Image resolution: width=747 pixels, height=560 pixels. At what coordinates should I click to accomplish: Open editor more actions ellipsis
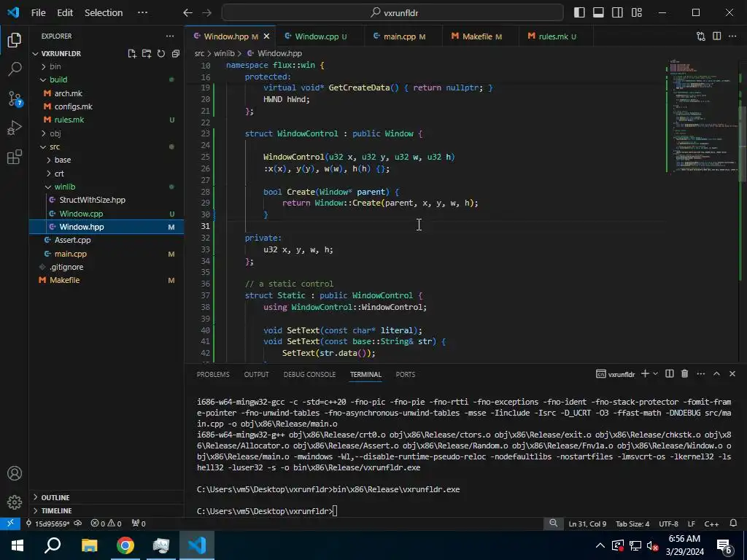732,36
